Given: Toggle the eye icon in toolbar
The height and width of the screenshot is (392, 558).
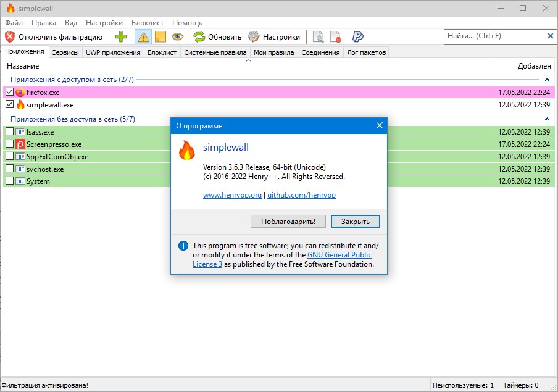Looking at the screenshot, I should 178,36.
